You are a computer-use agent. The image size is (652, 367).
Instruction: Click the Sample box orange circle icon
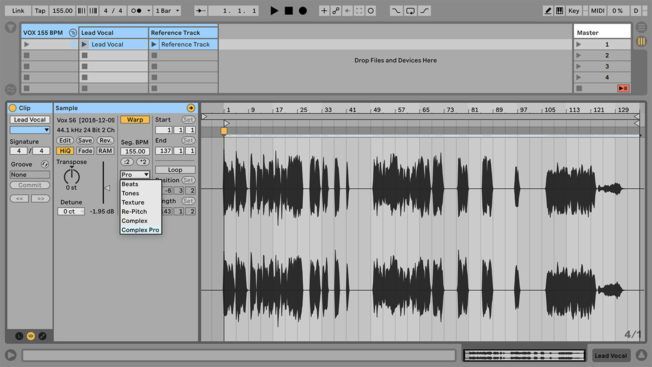[191, 108]
